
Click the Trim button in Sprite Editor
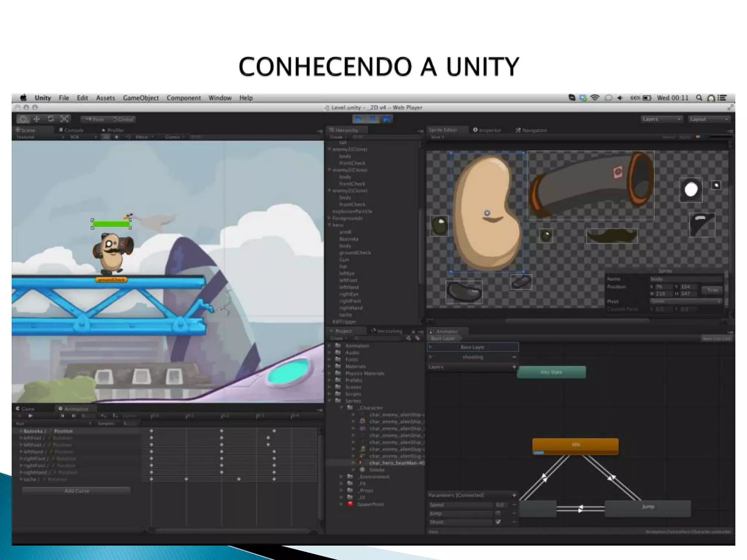coord(712,290)
